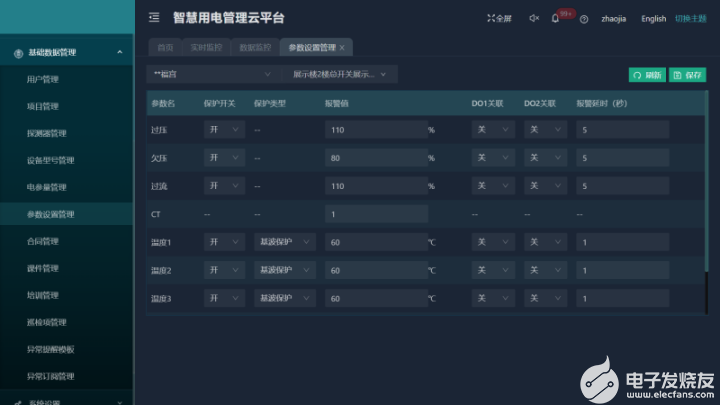Open 保护类型 dropdown for 温度1 row
This screenshot has height=405, width=720.
pyautogui.click(x=285, y=242)
